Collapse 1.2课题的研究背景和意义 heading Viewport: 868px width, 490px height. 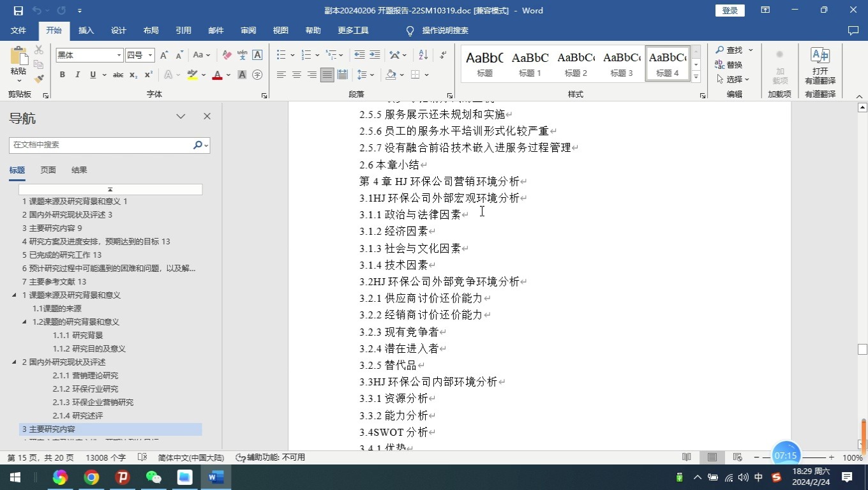(x=25, y=322)
